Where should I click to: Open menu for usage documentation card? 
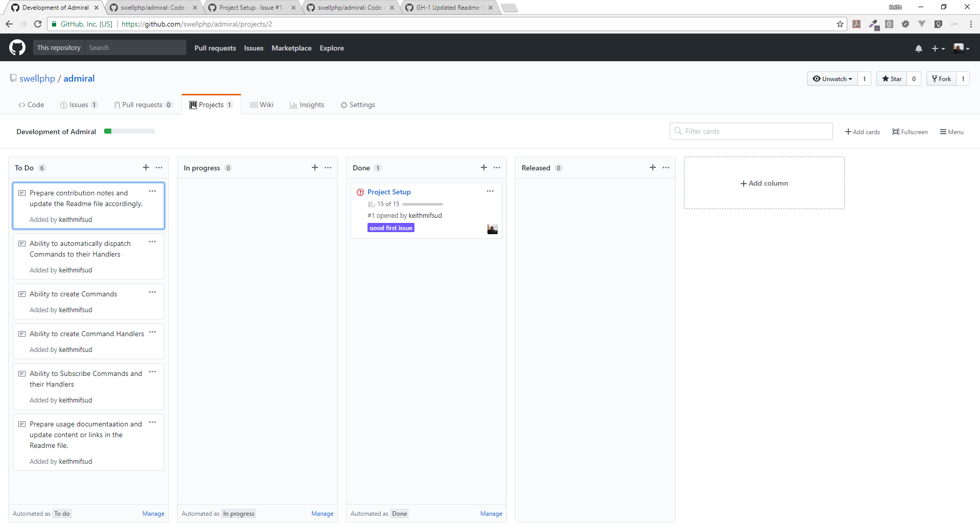pos(152,422)
